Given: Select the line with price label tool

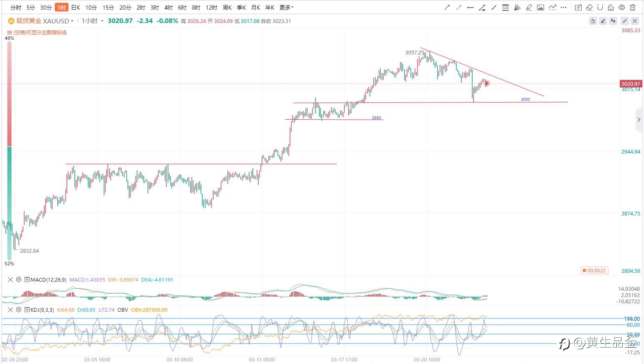Looking at the screenshot, I should pos(482,8).
